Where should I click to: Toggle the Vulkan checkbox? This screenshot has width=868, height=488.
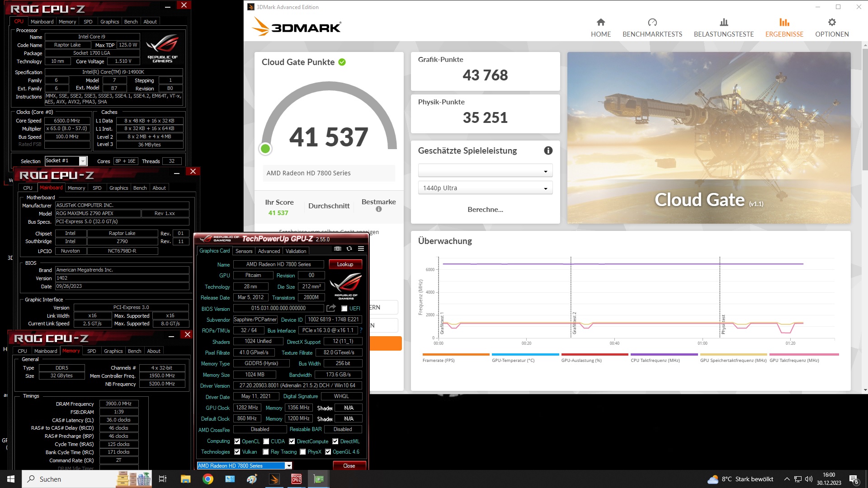(237, 452)
